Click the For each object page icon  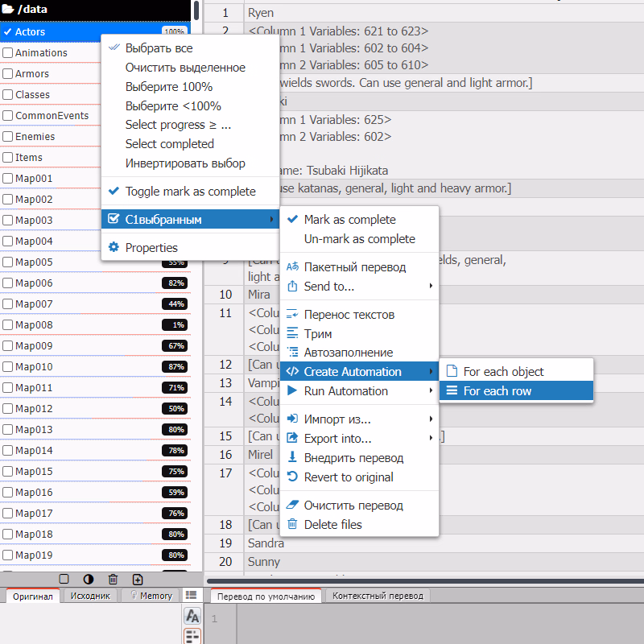[452, 371]
